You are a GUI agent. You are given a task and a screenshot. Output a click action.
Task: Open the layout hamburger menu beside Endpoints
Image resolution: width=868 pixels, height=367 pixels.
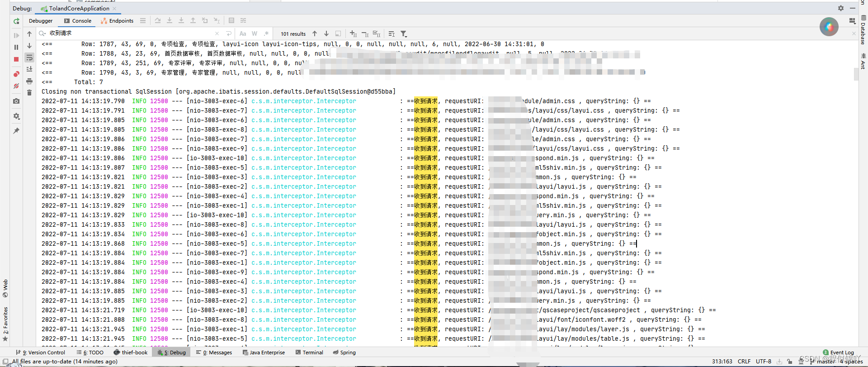(x=143, y=21)
